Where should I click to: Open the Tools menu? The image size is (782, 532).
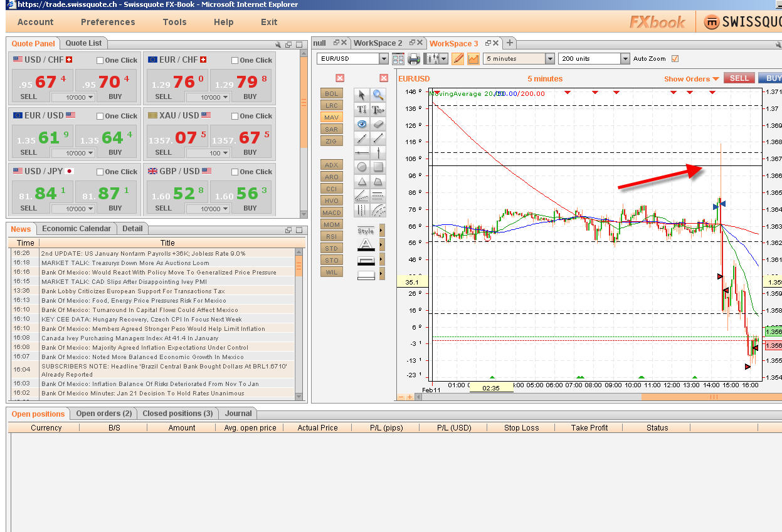click(174, 22)
